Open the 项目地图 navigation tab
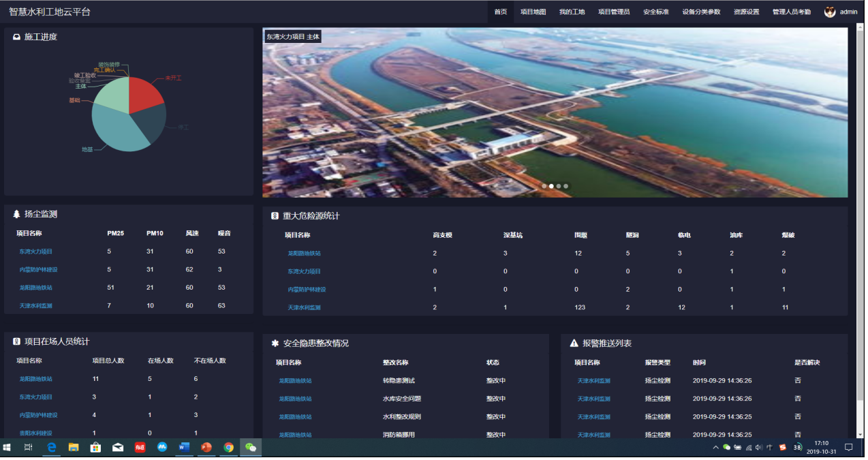868x460 pixels. [x=533, y=12]
